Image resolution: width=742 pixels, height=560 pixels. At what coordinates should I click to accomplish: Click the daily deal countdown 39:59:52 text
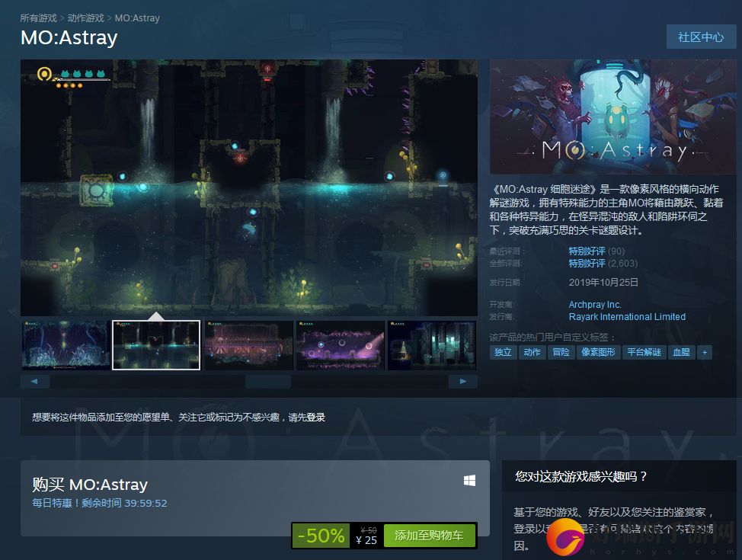pyautogui.click(x=146, y=503)
